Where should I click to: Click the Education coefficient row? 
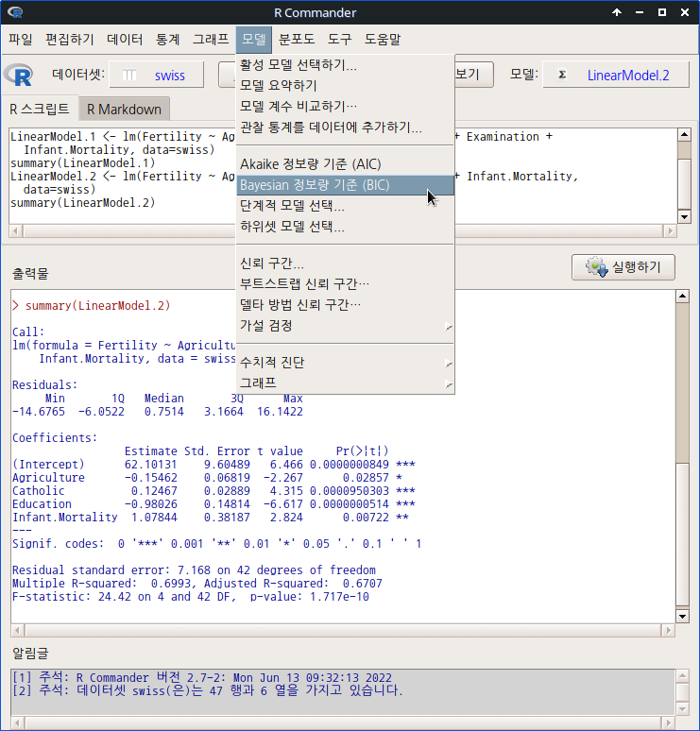(213, 504)
